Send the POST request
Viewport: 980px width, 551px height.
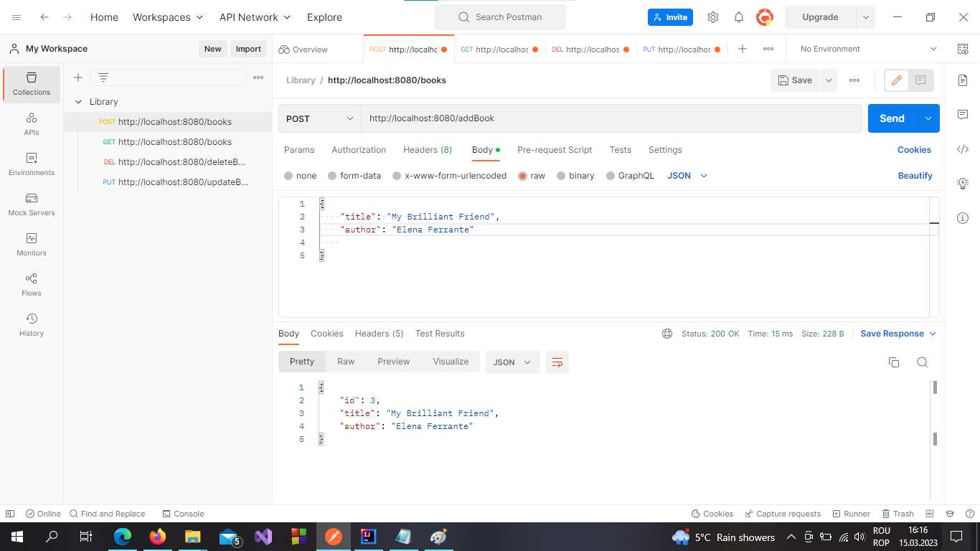(892, 118)
